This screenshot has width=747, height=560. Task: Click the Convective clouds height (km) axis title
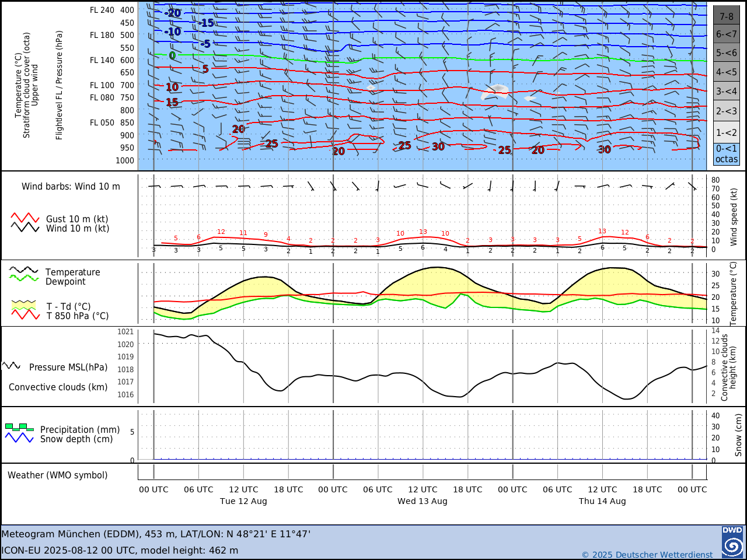click(x=729, y=367)
